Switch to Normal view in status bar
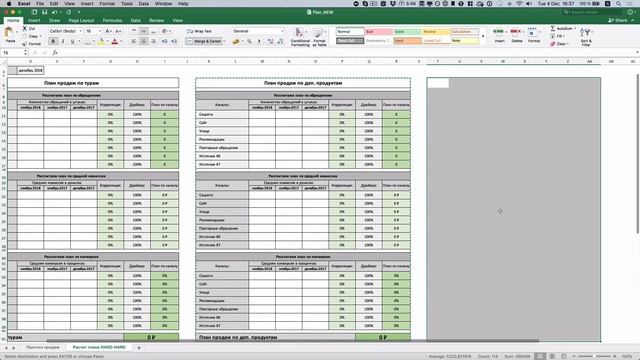 [540, 356]
